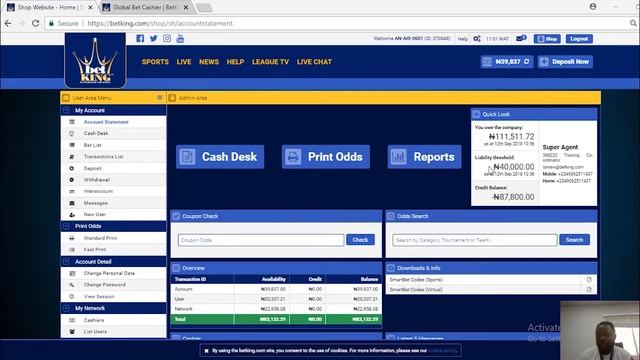Click the browser address bar search icon
This screenshot has width=640, height=360.
633,23
